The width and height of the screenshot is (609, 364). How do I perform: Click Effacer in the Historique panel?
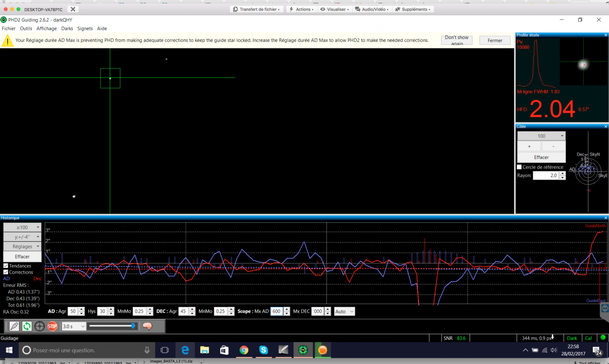coord(22,256)
